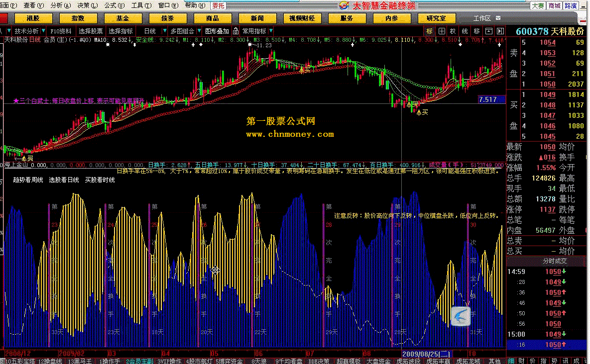
Task: Click the 分时成交 panel header
Action: pyautogui.click(x=554, y=261)
